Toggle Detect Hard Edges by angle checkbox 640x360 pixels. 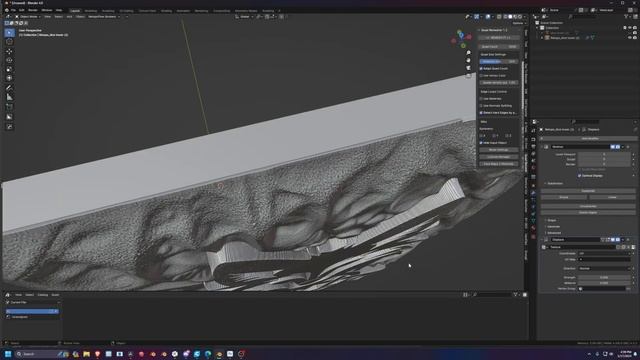481,113
